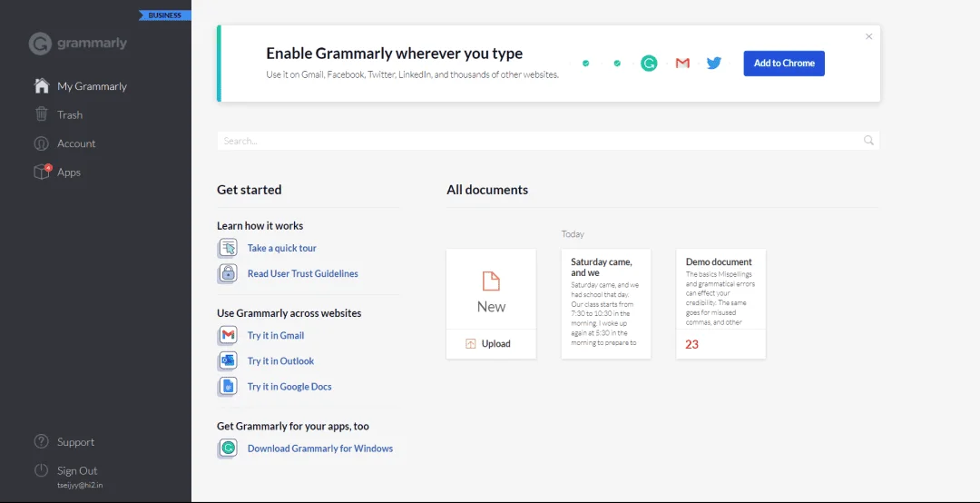Click the Google Docs icon

click(x=228, y=387)
